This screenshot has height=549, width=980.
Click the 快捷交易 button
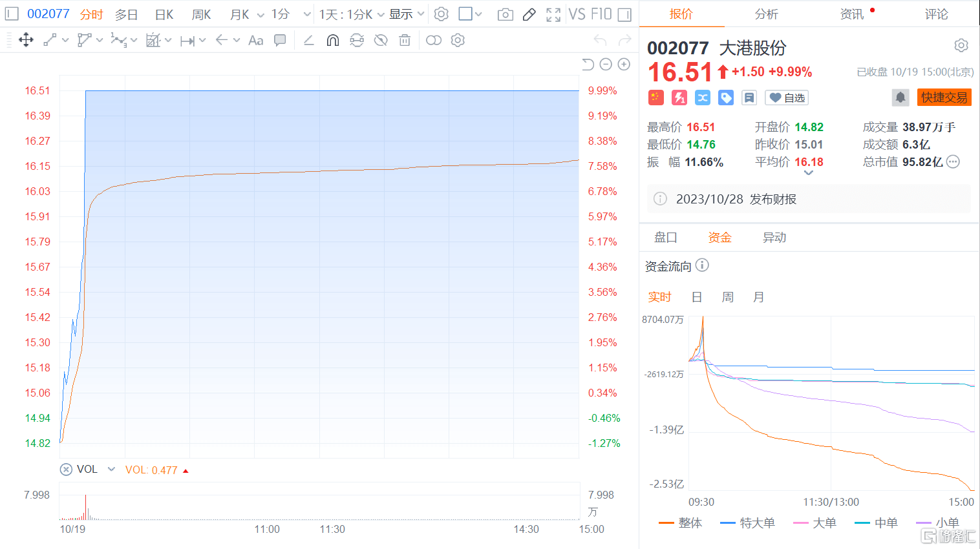(x=944, y=97)
